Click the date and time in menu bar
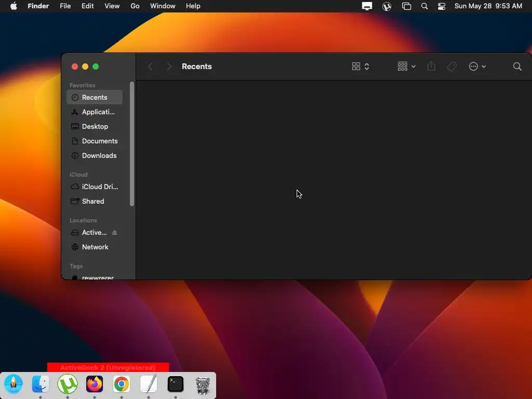 tap(488, 6)
